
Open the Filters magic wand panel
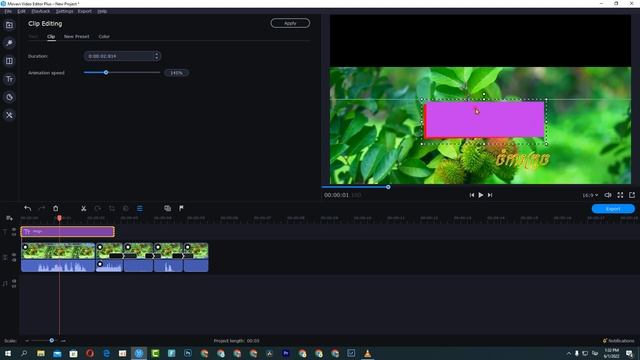[x=9, y=43]
